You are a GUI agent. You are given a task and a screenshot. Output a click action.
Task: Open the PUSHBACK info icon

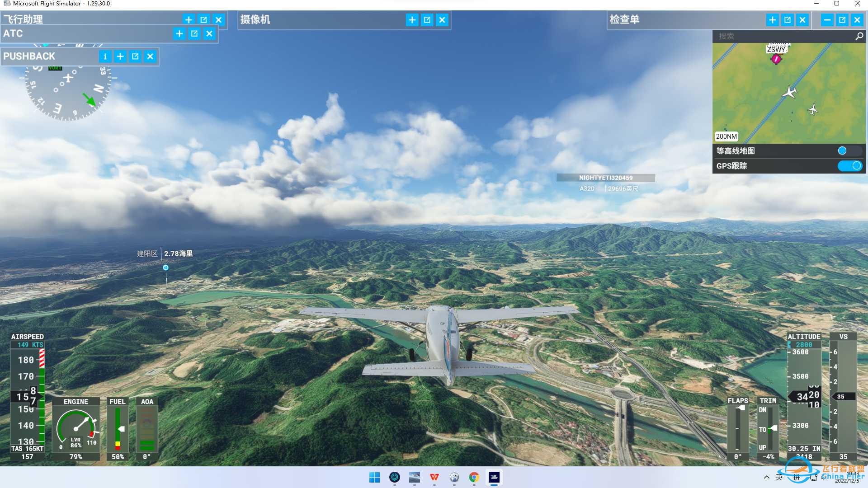pyautogui.click(x=105, y=56)
